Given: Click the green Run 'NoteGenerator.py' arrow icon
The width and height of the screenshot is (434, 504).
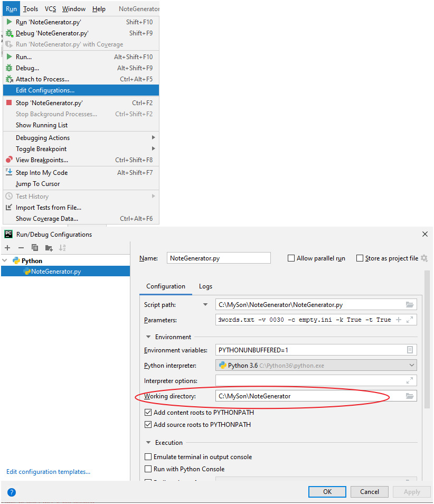Looking at the screenshot, I should pos(10,22).
